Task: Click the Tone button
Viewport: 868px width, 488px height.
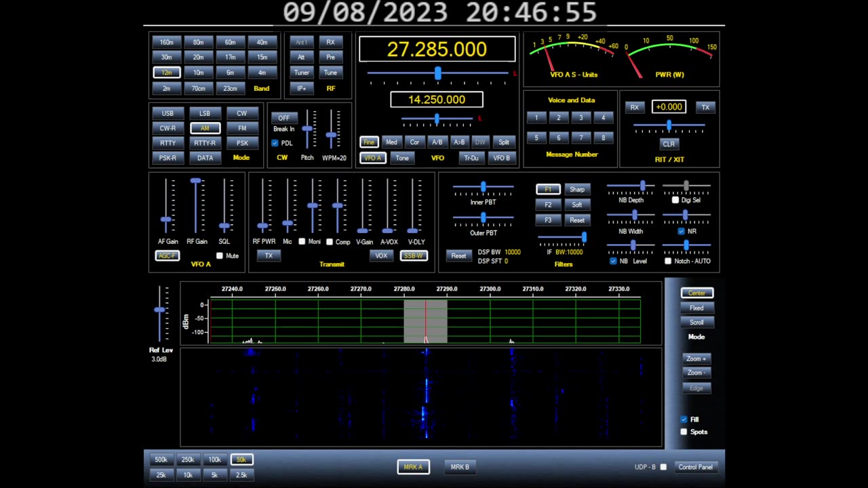Action: [402, 158]
